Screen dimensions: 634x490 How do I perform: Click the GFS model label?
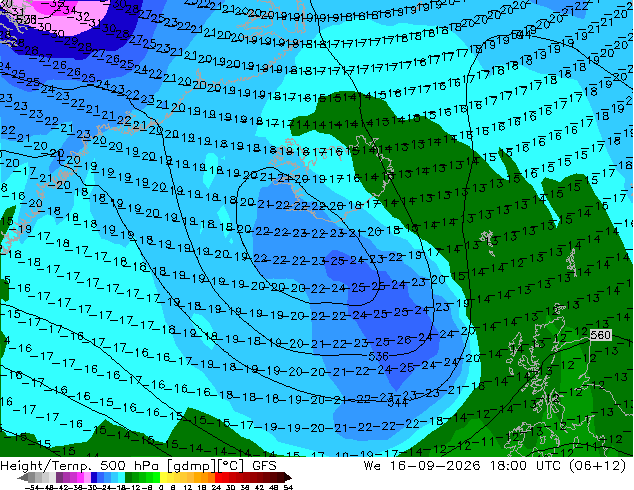pyautogui.click(x=264, y=466)
